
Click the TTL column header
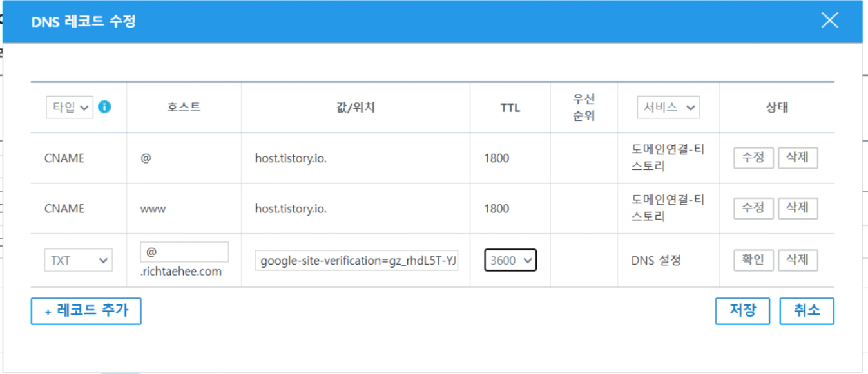(510, 108)
